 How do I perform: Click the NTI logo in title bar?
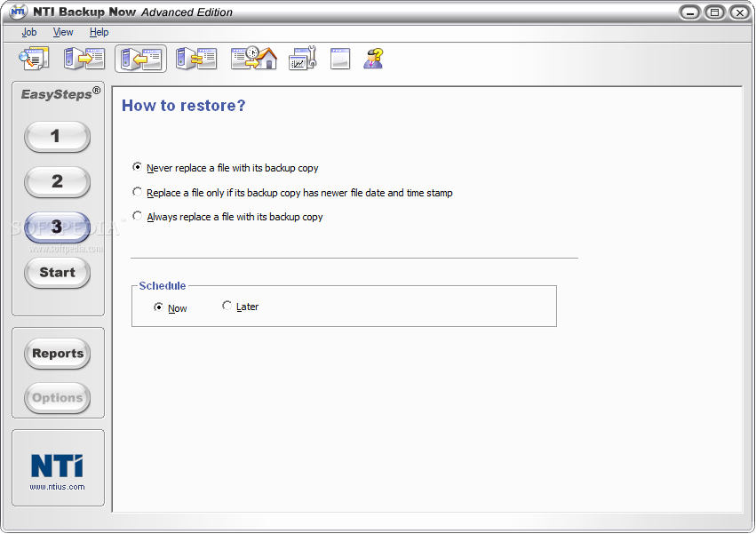point(19,12)
